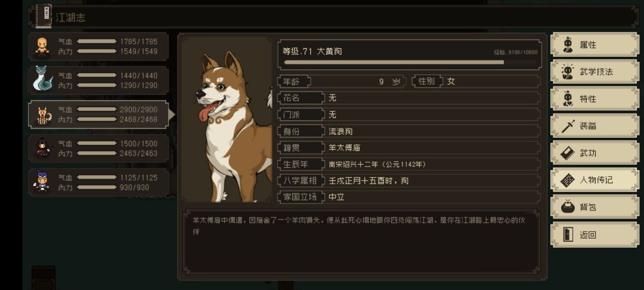The width and height of the screenshot is (644, 290).
Task: Select the 人物传记 biography tab
Action: [x=595, y=180]
